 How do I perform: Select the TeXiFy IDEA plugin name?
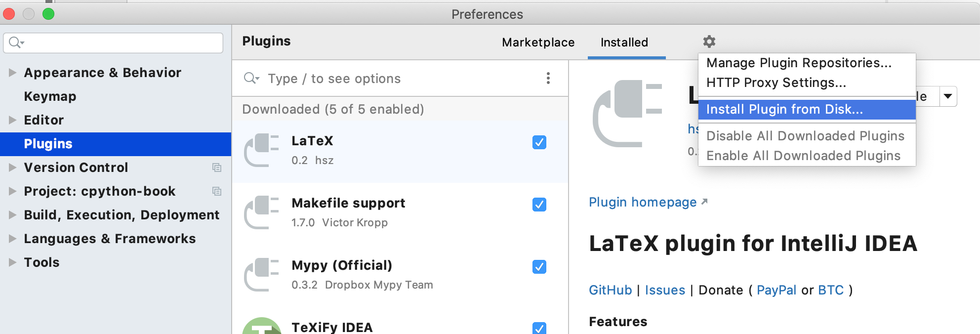(x=332, y=327)
